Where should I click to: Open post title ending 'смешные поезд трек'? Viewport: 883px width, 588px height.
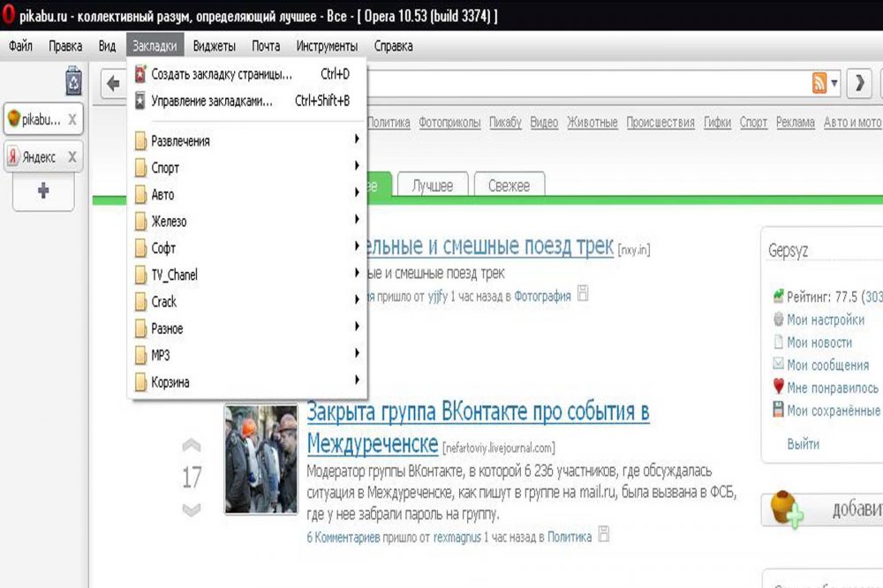click(x=490, y=246)
